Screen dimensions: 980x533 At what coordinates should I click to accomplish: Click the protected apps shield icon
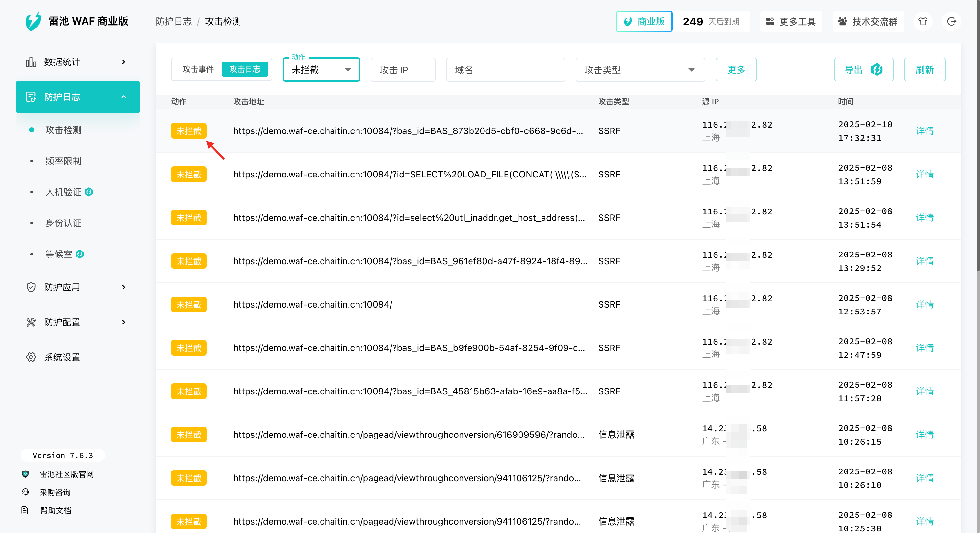tap(31, 287)
